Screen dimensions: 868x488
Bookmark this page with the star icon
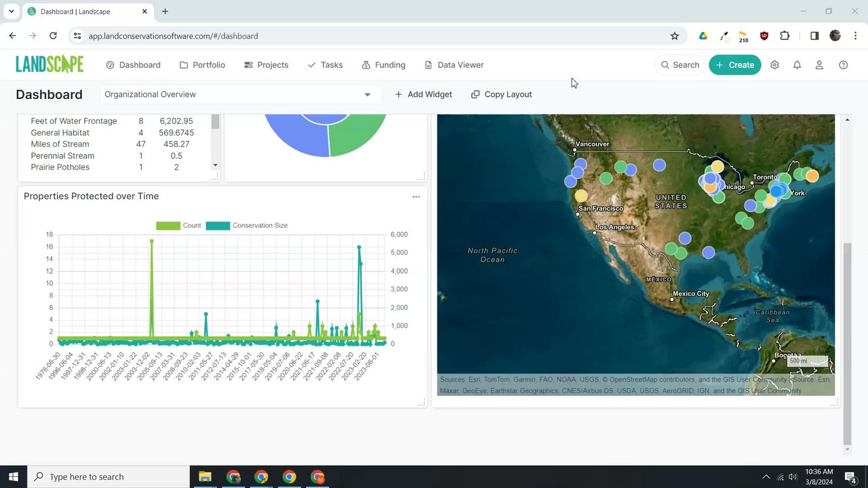click(675, 36)
